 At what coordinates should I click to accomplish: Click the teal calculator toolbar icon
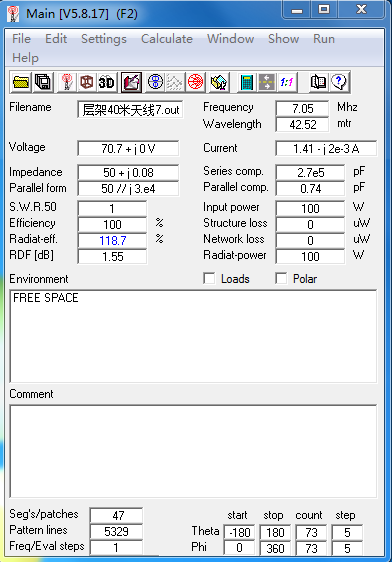247,82
